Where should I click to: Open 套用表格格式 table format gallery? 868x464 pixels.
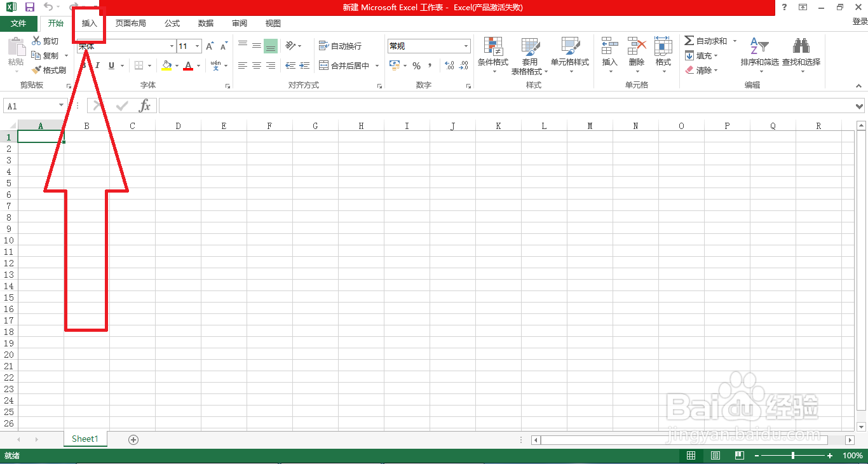530,56
